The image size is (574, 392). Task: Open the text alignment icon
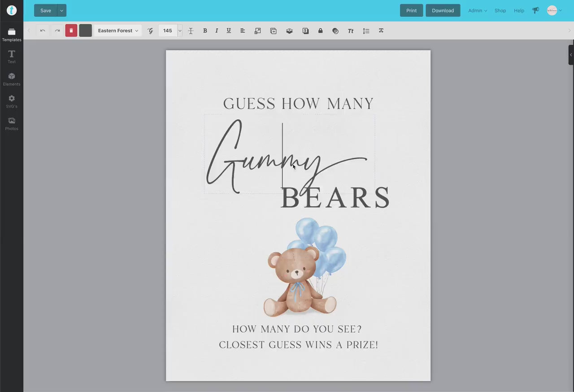point(243,31)
